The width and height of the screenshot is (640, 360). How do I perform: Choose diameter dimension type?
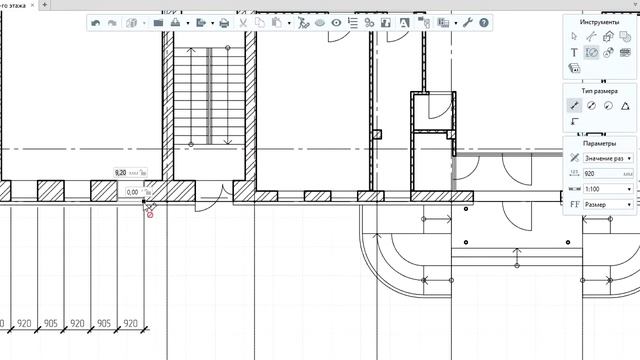tap(591, 106)
